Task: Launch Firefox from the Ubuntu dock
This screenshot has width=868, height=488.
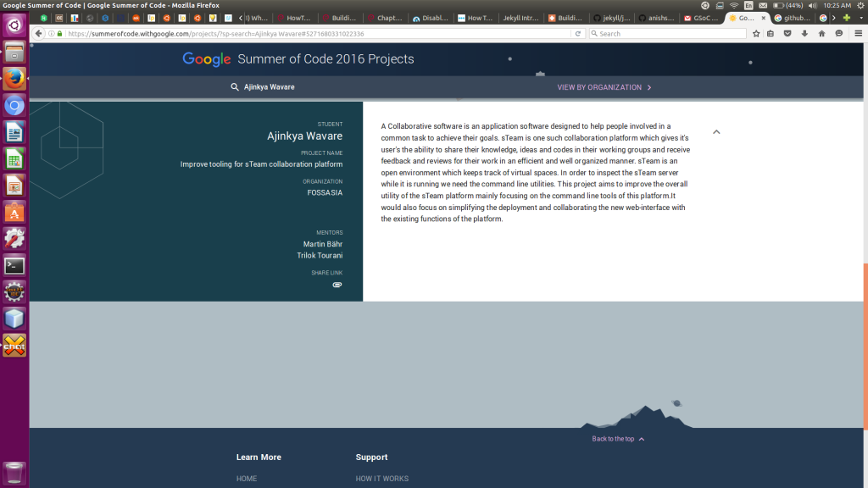Action: tap(14, 79)
